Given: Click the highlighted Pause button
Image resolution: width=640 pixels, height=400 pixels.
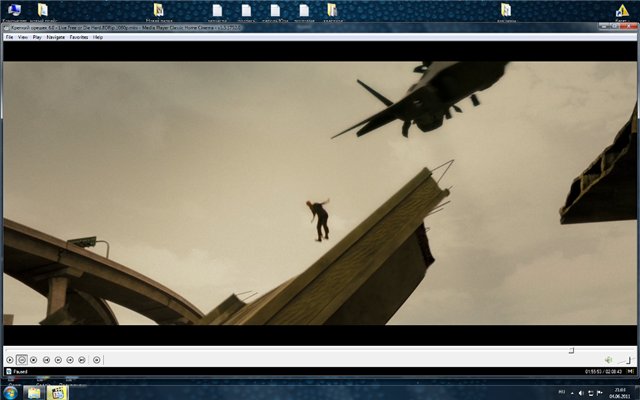Looking at the screenshot, I should [22, 360].
